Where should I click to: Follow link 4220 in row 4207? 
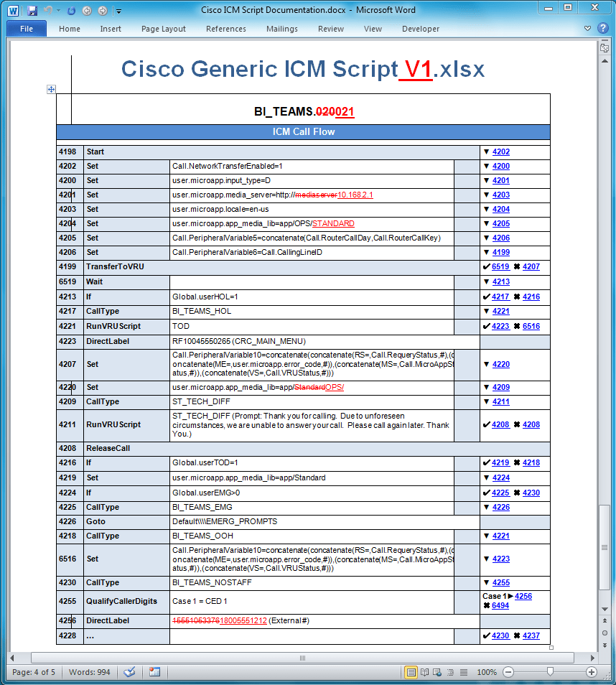point(500,364)
